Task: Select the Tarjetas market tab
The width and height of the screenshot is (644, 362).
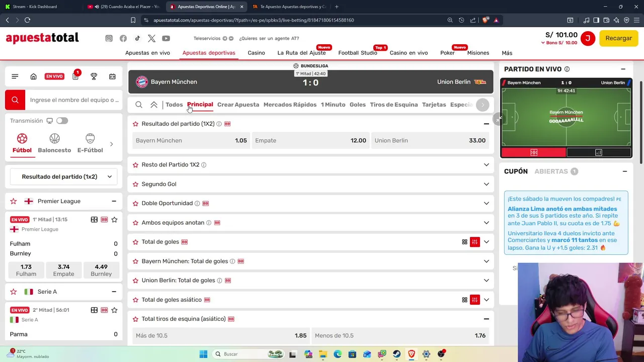Action: click(x=434, y=105)
